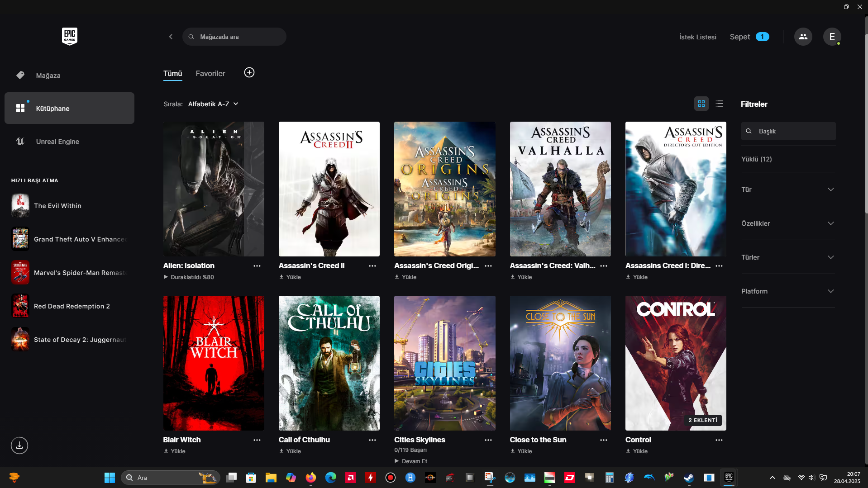This screenshot has height=488, width=868.
Task: Show hidden system tray icons
Action: click(773, 478)
